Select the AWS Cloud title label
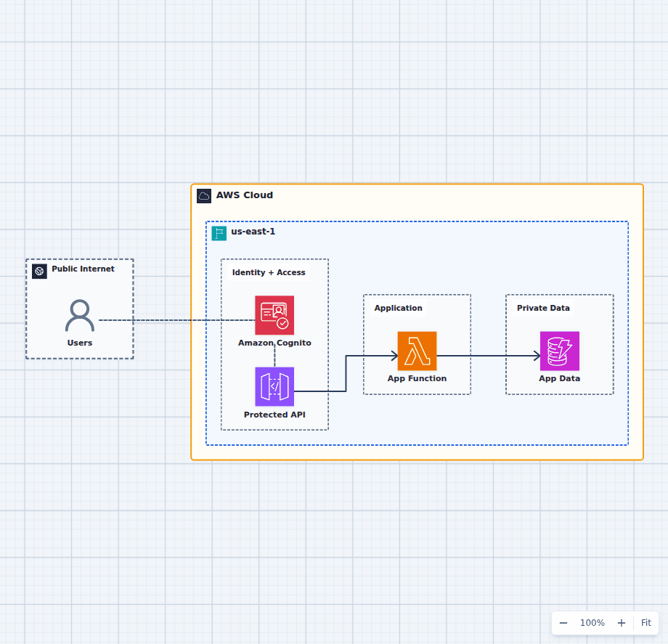This screenshot has height=644, width=668. pyautogui.click(x=245, y=195)
